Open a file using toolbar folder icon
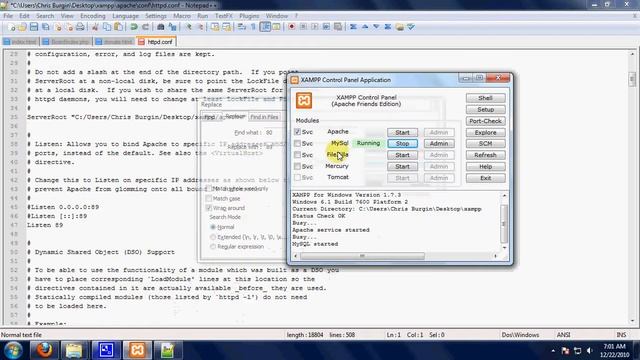Viewport: 640px width, 360px height. point(22,27)
